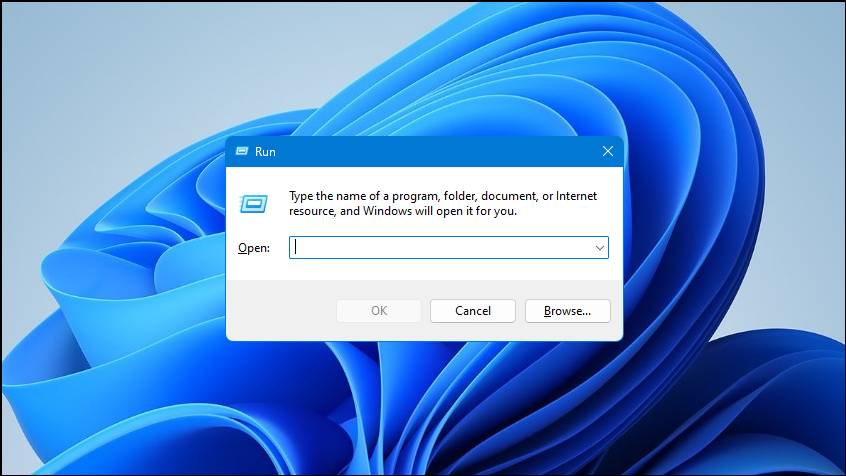
Task: Expand the Open field dropdown arrow
Action: tap(599, 248)
